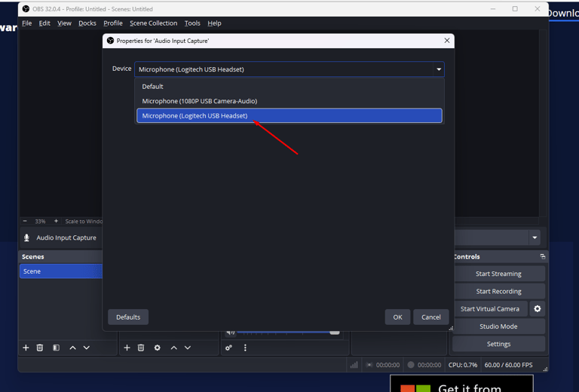Open the Scene Collection menu
The width and height of the screenshot is (579, 392).
click(154, 23)
